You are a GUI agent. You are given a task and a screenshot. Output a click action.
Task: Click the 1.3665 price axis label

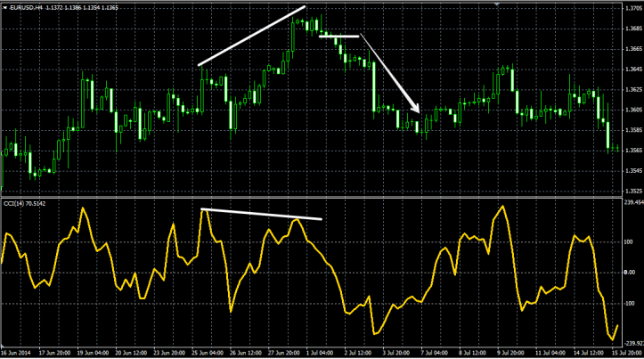[633, 49]
